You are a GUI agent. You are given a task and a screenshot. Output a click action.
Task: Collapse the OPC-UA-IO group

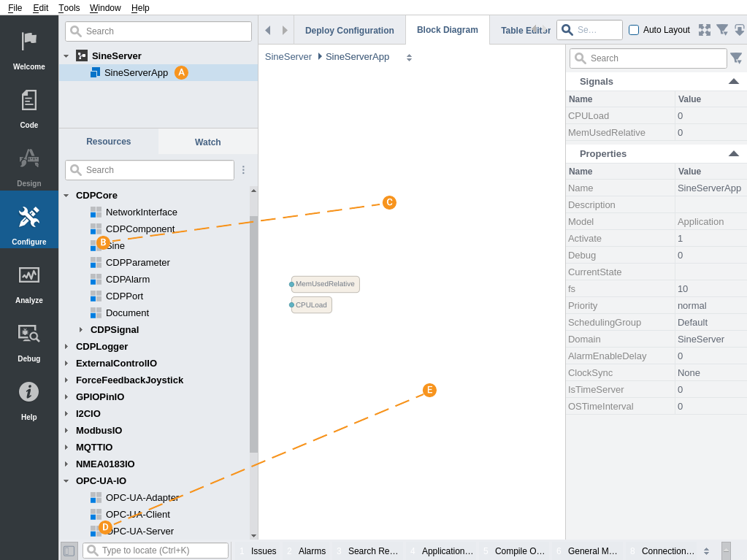click(66, 480)
